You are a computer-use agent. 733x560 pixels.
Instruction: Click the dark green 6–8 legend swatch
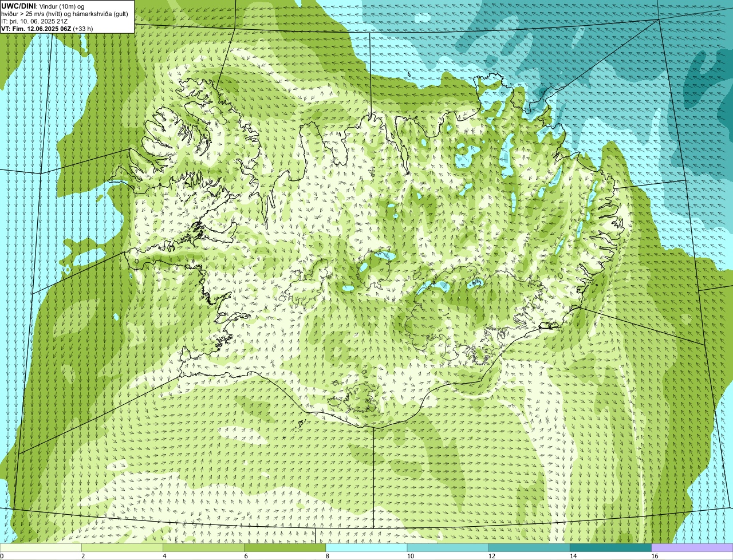click(285, 547)
